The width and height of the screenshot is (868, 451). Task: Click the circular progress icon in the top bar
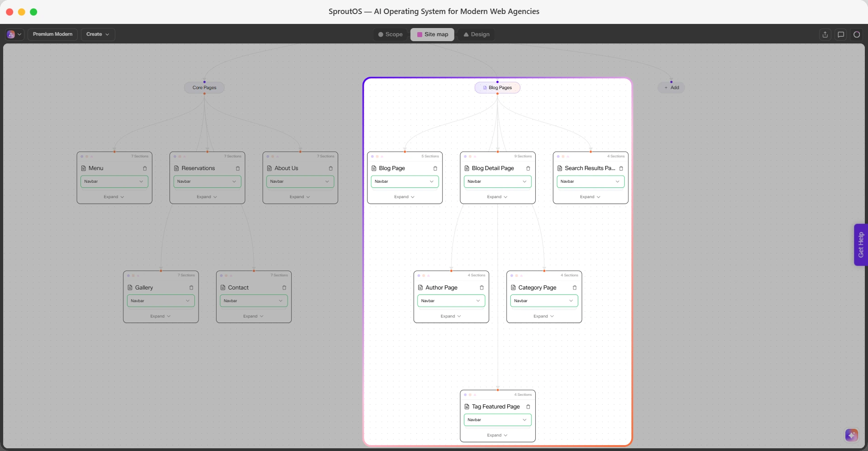point(857,34)
